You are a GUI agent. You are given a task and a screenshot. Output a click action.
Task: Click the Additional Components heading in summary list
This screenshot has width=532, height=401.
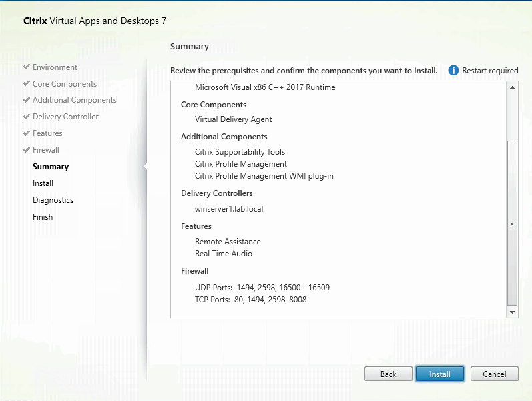[224, 137]
